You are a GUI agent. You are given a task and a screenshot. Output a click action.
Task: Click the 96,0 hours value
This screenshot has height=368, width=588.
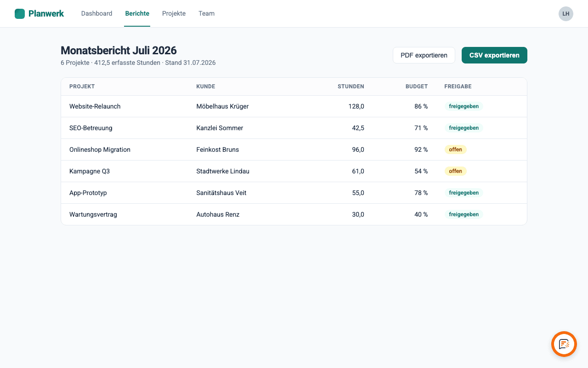358,149
